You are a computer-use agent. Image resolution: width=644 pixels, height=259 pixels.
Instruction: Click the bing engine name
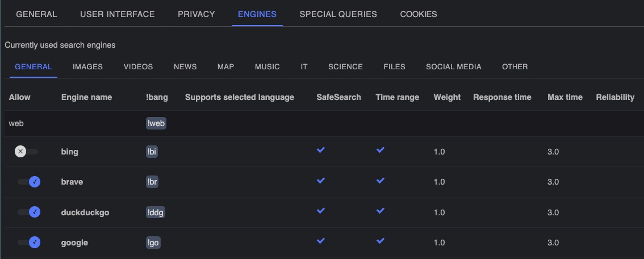click(69, 152)
